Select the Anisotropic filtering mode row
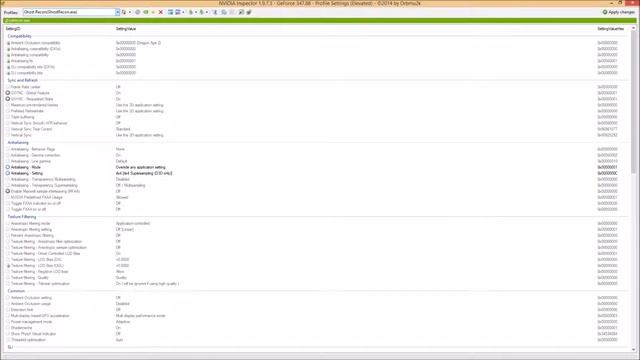640x360 pixels. 317,223
